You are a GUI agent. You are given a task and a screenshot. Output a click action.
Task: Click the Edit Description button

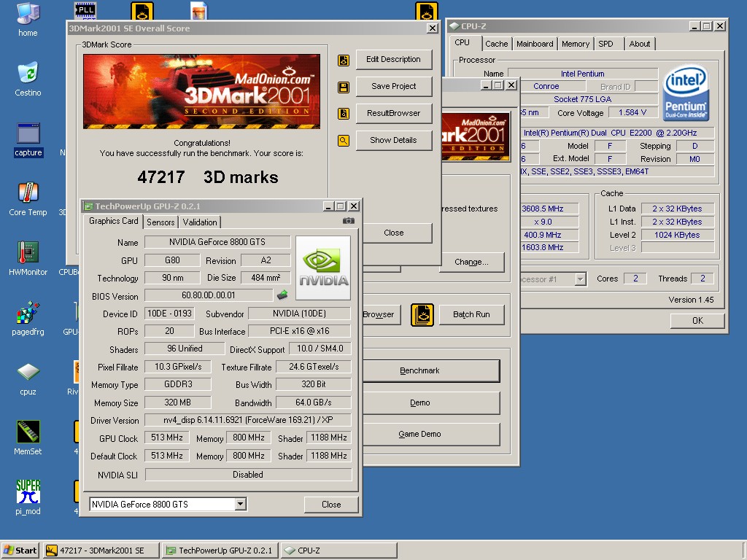pyautogui.click(x=393, y=60)
